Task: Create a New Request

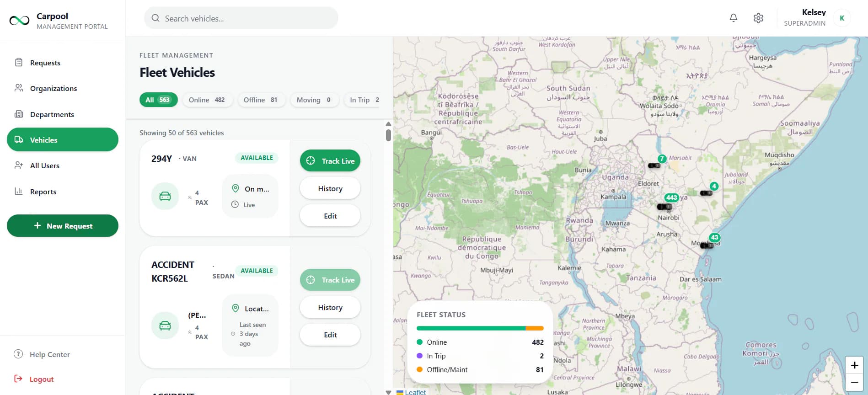Action: 63,225
